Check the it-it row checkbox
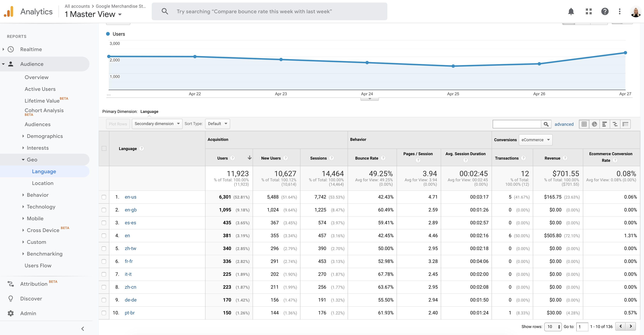This screenshot has width=644, height=335. 104,274
